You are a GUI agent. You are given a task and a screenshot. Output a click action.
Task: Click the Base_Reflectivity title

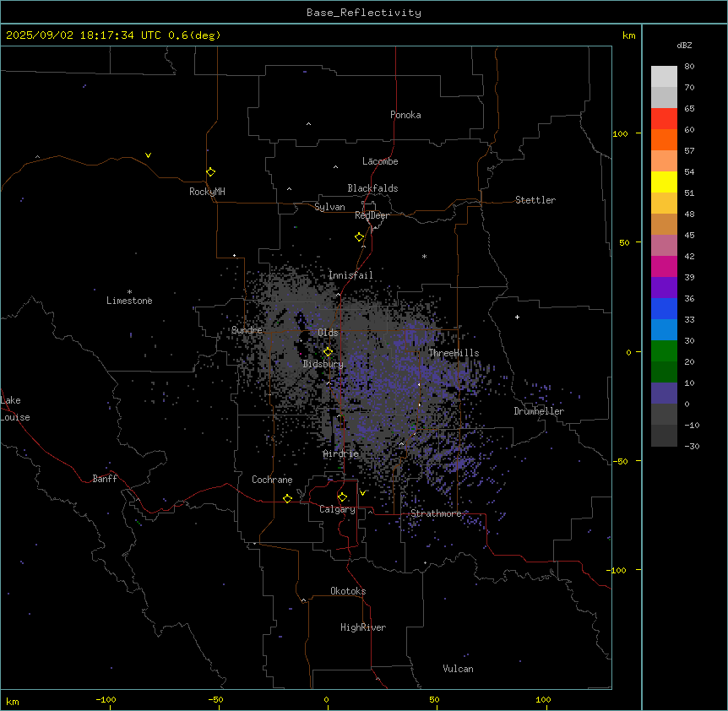(x=364, y=13)
